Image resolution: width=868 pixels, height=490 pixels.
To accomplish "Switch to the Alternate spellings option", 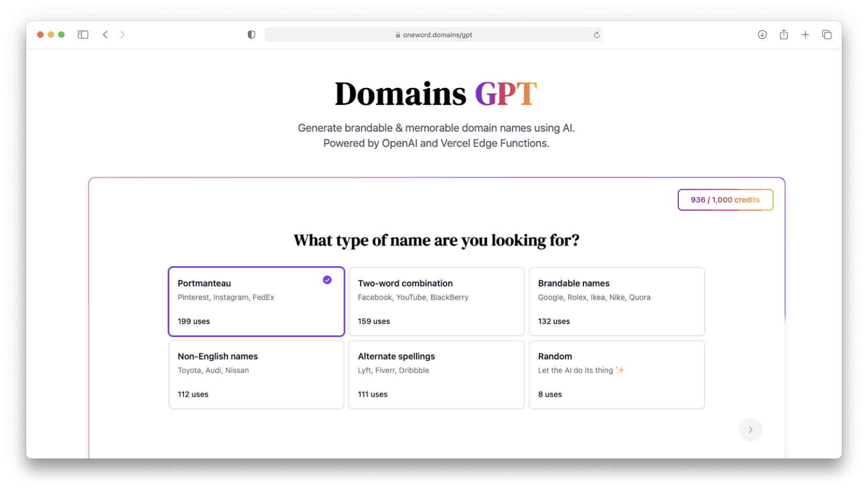I will click(436, 374).
